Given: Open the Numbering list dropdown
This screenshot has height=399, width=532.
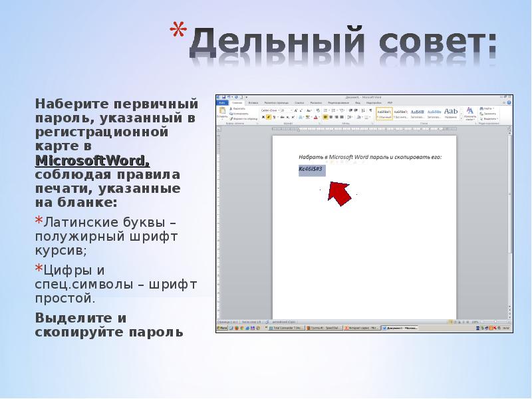Looking at the screenshot, I should pos(334,110).
